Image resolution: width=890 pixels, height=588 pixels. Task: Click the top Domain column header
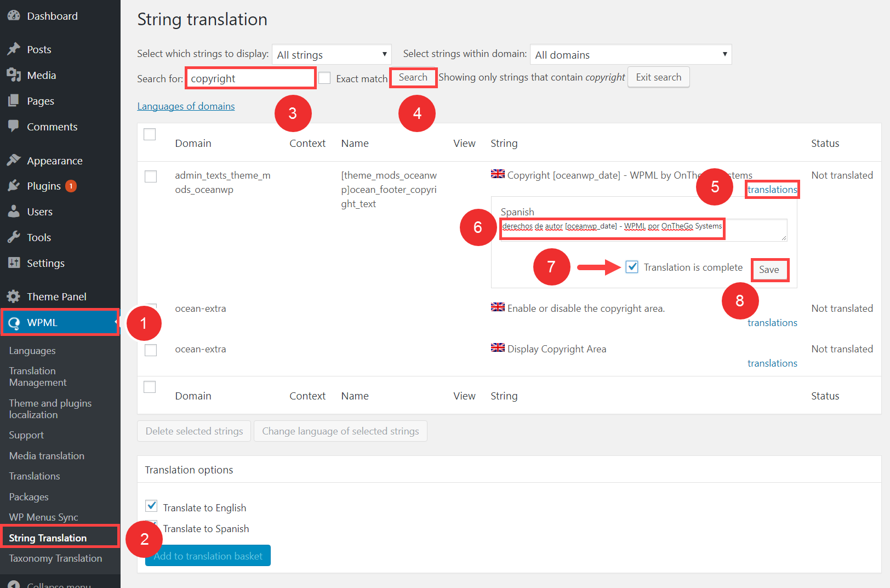(193, 143)
